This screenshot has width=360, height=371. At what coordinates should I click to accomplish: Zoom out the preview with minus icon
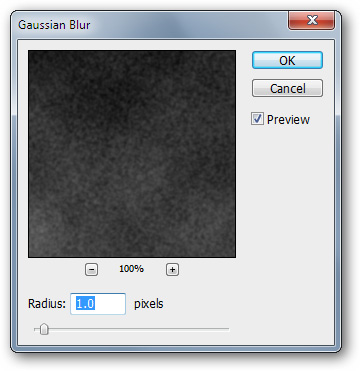click(91, 269)
